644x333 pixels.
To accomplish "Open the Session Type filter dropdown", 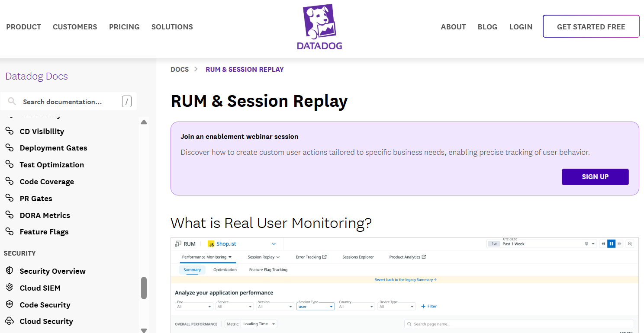I will tap(316, 306).
